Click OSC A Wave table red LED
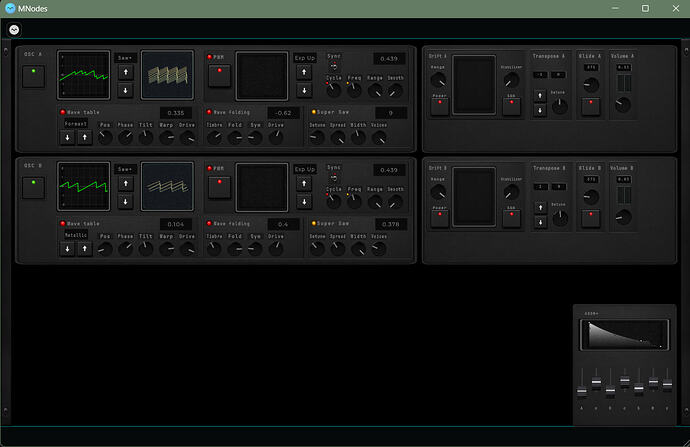This screenshot has height=447, width=690. tap(62, 112)
